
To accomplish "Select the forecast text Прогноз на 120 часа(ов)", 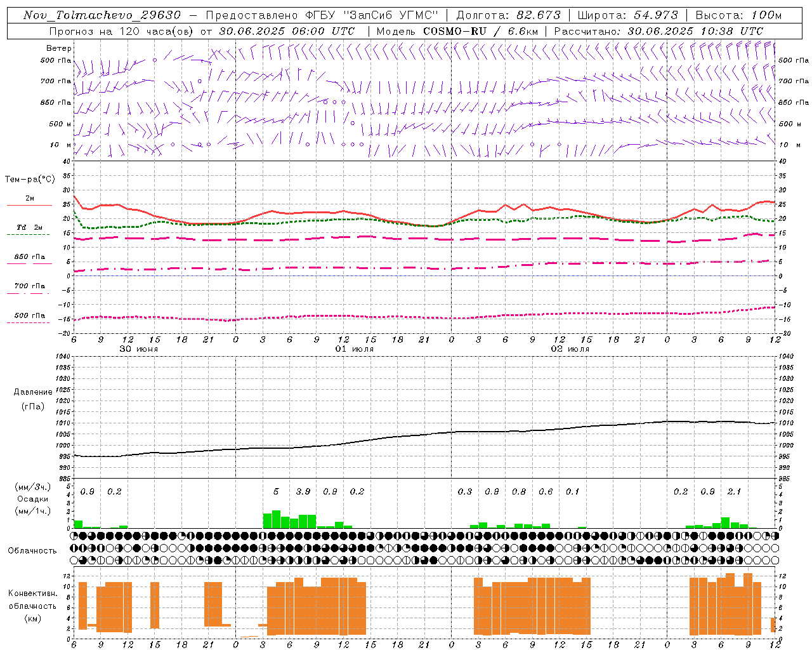I will (121, 31).
